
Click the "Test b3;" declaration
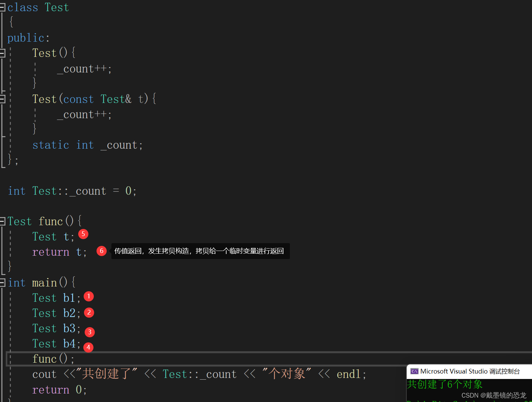point(57,329)
